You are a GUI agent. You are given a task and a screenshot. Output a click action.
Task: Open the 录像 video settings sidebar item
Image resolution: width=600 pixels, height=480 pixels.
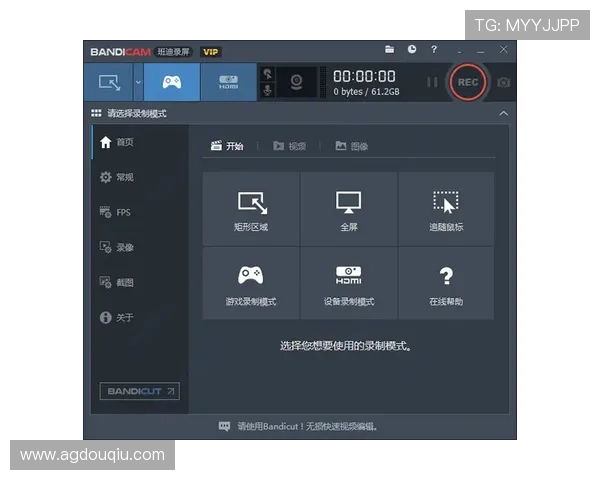140,247
